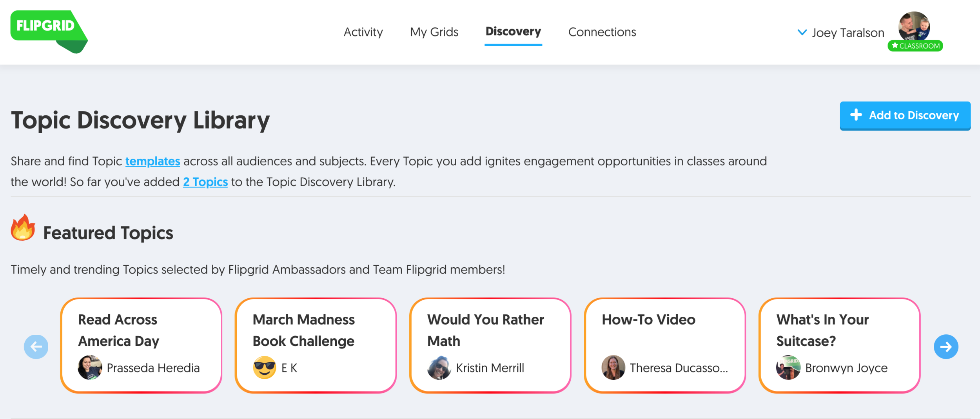Open the templates link
This screenshot has width=980, height=419.
pos(152,161)
